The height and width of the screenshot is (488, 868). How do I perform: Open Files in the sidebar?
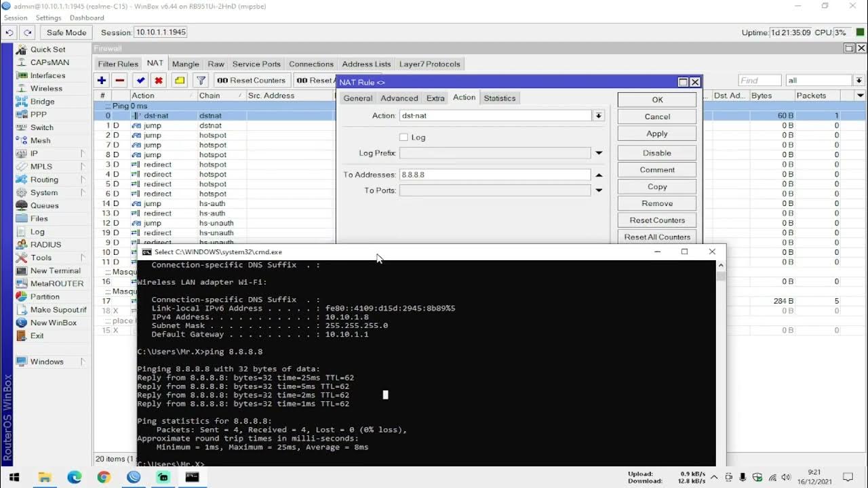[39, 218]
